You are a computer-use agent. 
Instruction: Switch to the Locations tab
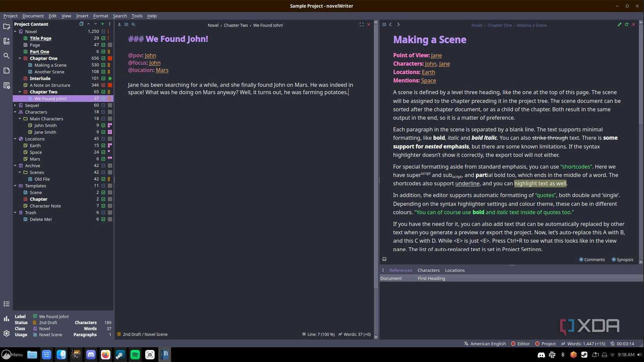455,270
